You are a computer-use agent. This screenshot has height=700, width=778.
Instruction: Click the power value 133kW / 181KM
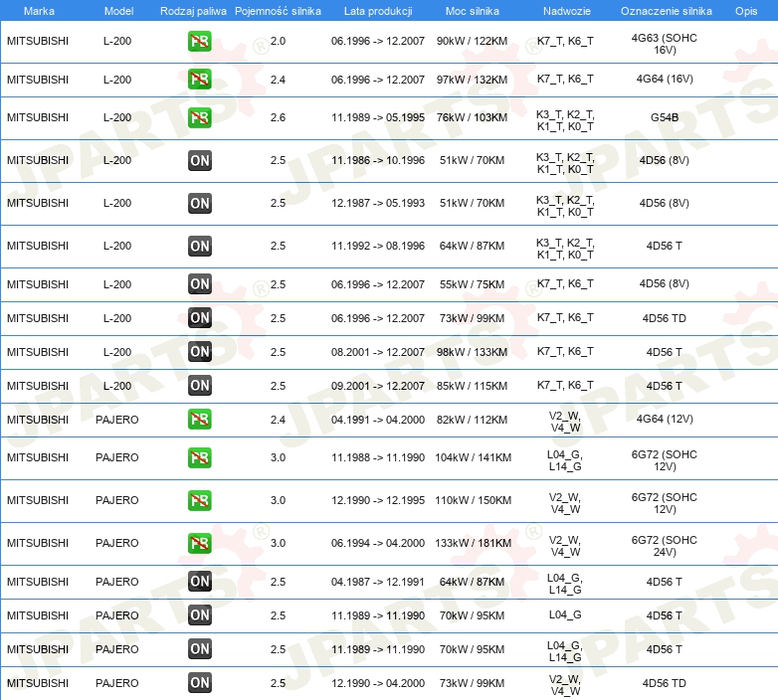473,543
